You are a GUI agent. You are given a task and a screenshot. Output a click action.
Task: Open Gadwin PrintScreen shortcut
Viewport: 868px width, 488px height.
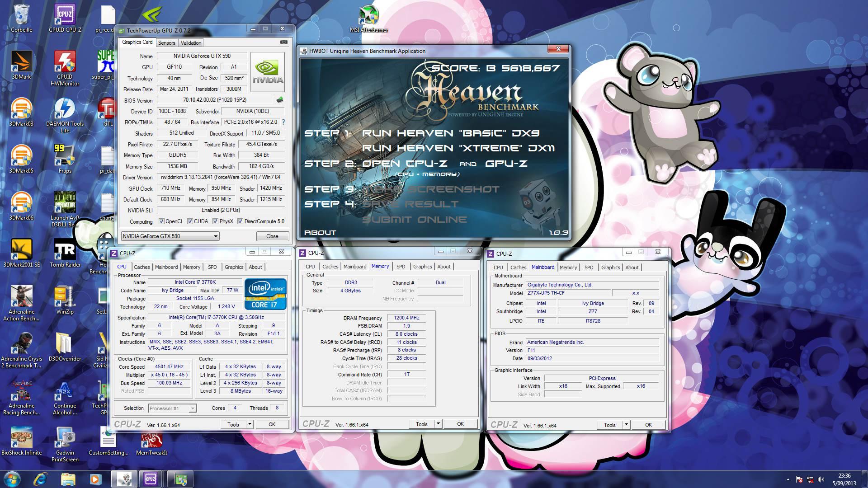pyautogui.click(x=65, y=444)
